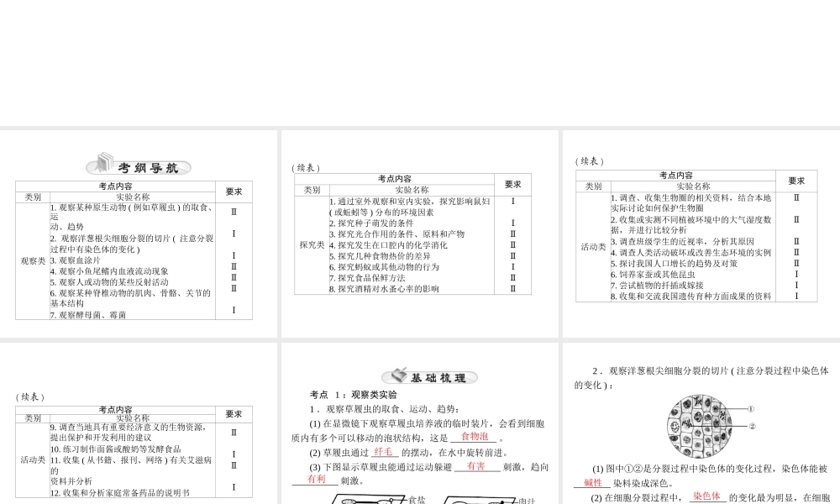
Task: Click row '4. 观察小鱼尾鳍内血液流动现象'
Action: click(109, 271)
